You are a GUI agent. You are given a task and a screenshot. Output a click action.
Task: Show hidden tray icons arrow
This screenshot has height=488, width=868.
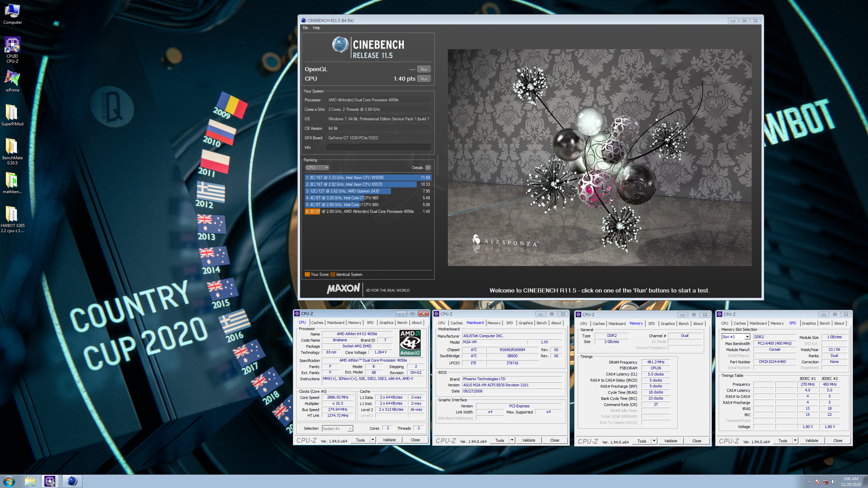pos(809,482)
